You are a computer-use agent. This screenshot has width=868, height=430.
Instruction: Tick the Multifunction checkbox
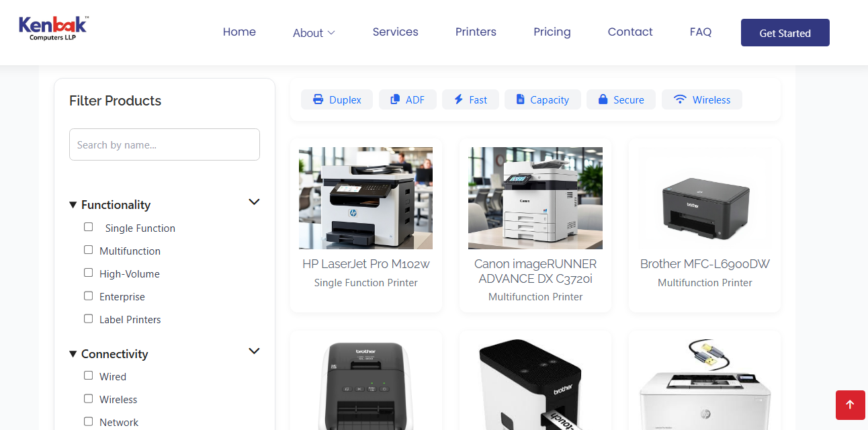click(x=88, y=250)
